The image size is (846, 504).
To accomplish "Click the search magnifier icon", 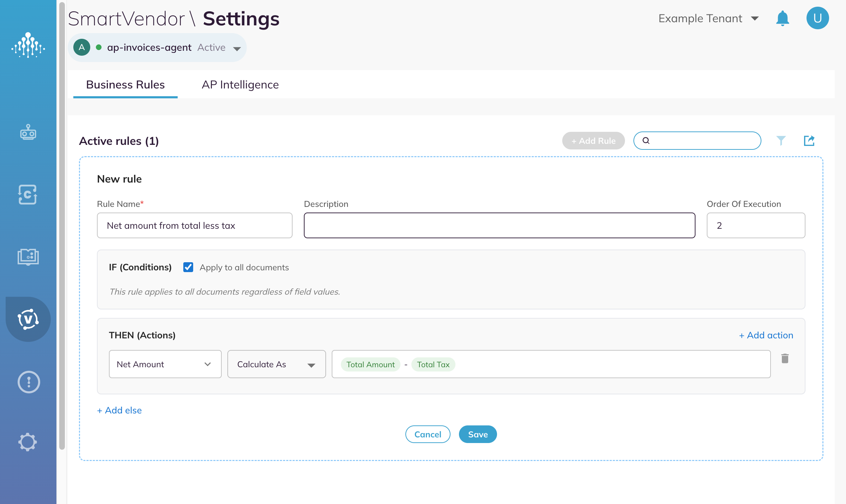I will coord(646,141).
